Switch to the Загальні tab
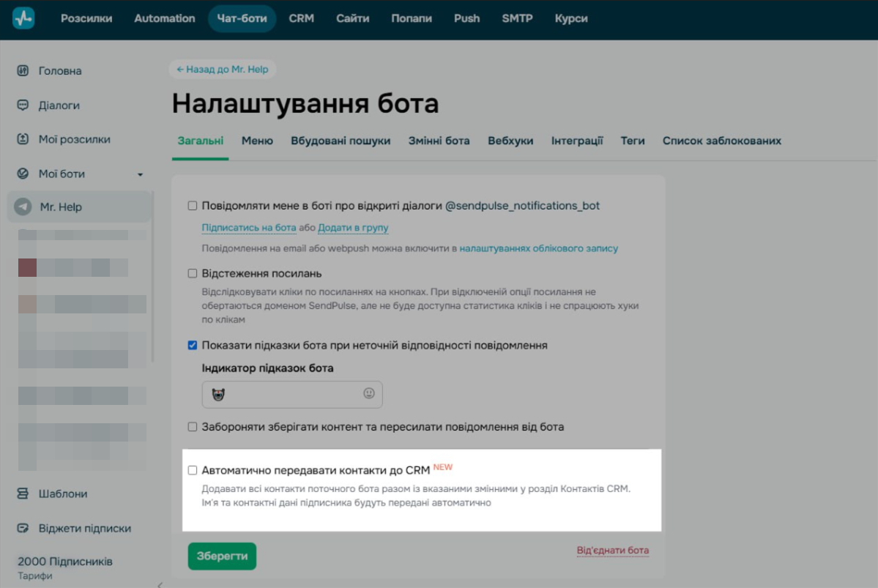Viewport: 878px width, 588px height. tap(201, 141)
